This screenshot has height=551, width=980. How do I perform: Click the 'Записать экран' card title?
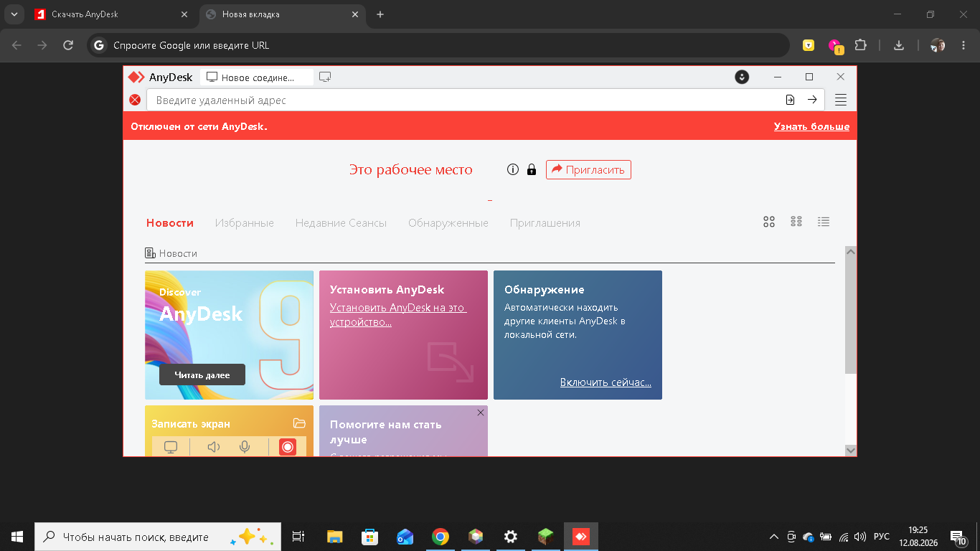191,424
